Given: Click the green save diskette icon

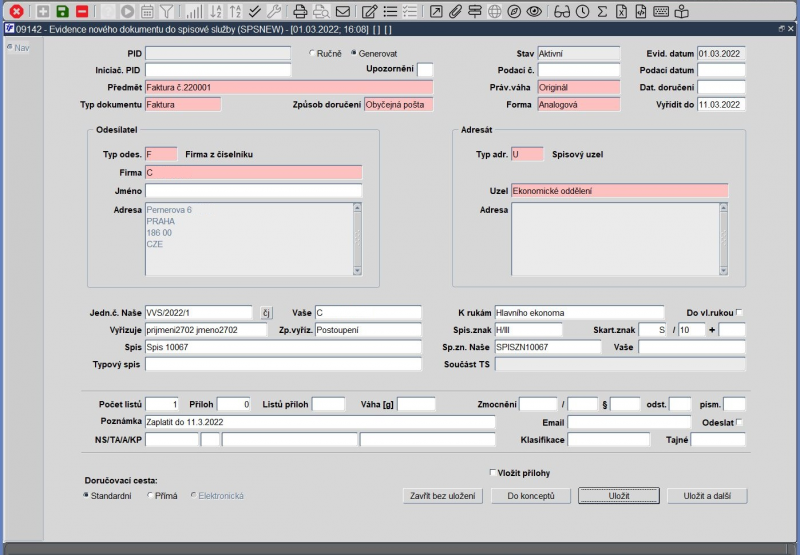Looking at the screenshot, I should click(62, 11).
